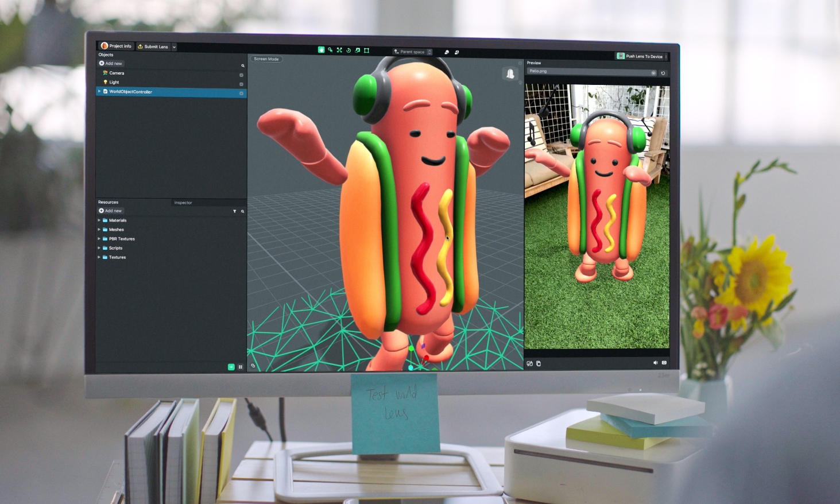Reset the Preview panel with refresh icon

tap(663, 73)
